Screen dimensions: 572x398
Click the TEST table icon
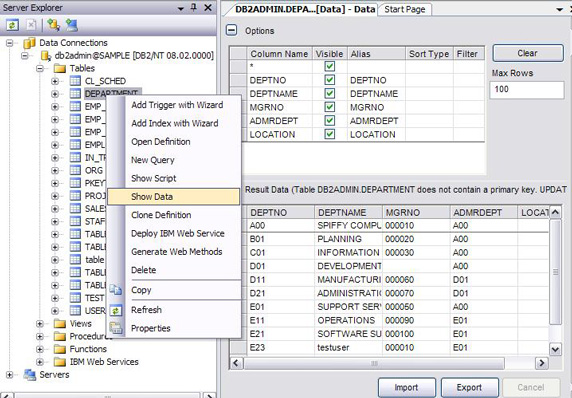pyautogui.click(x=75, y=298)
